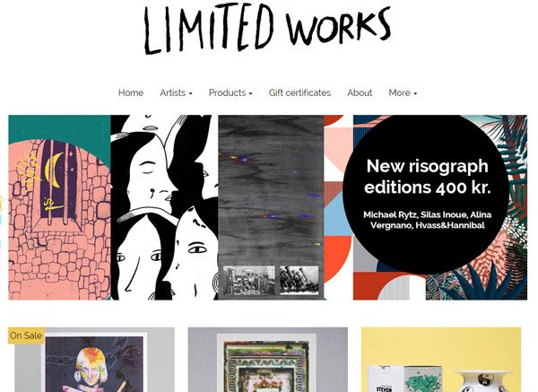Expand the More dropdown menu

(403, 92)
